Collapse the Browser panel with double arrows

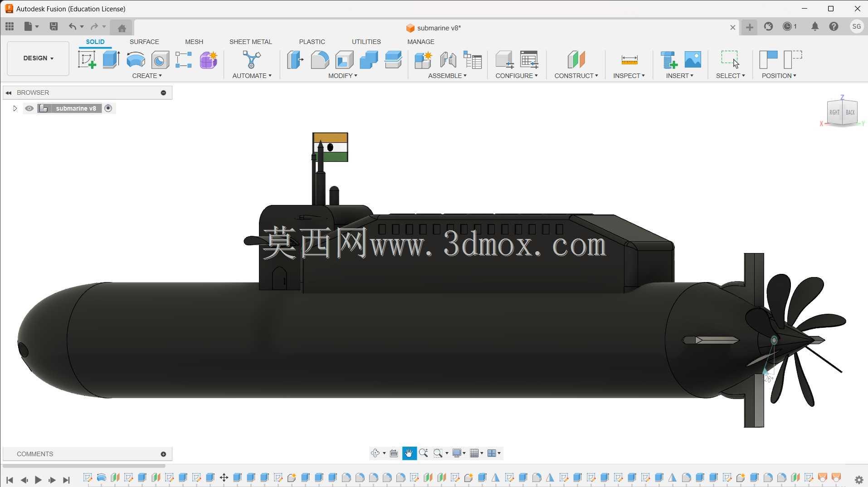click(x=9, y=93)
